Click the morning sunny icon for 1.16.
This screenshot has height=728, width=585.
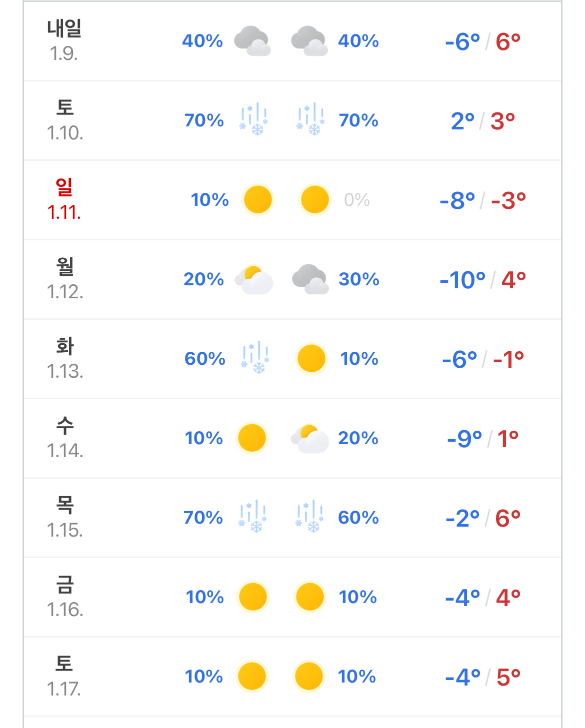[x=252, y=597]
